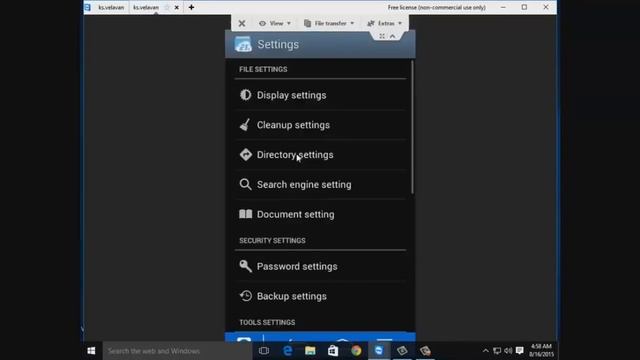Screen dimensions: 640x360
Task: Click the Display settings half-circle icon
Action: [245, 95]
